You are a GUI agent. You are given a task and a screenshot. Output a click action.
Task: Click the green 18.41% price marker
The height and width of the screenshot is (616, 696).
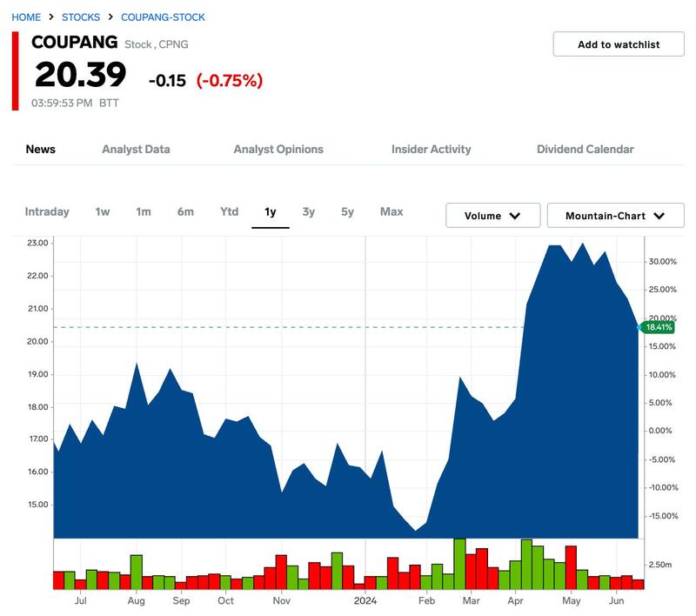pos(659,327)
